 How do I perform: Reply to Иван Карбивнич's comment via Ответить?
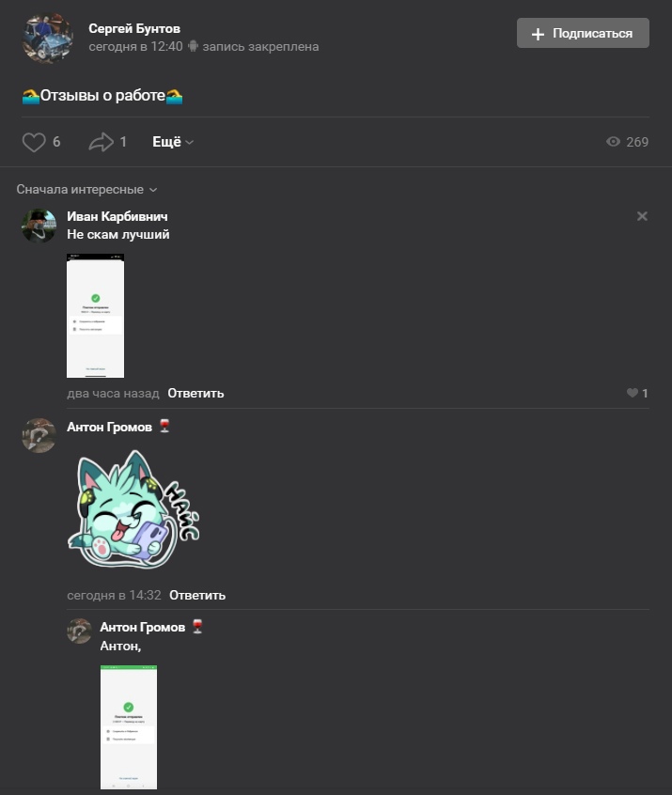tap(195, 394)
